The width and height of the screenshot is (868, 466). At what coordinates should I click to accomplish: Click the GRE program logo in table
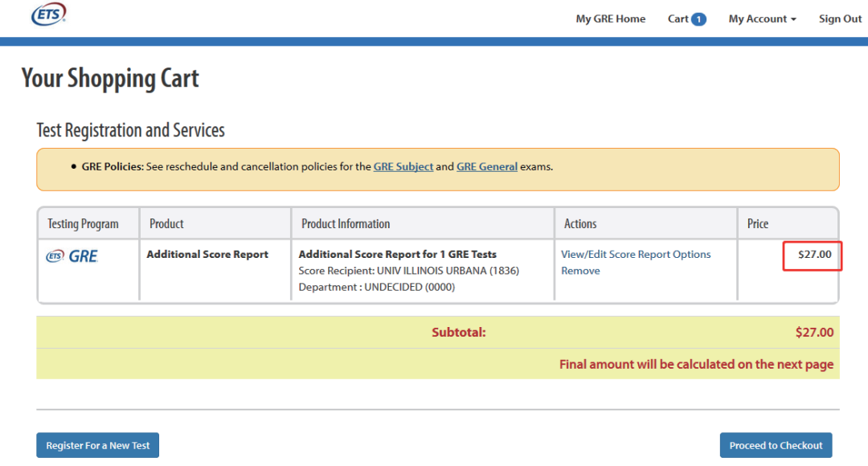tap(72, 256)
